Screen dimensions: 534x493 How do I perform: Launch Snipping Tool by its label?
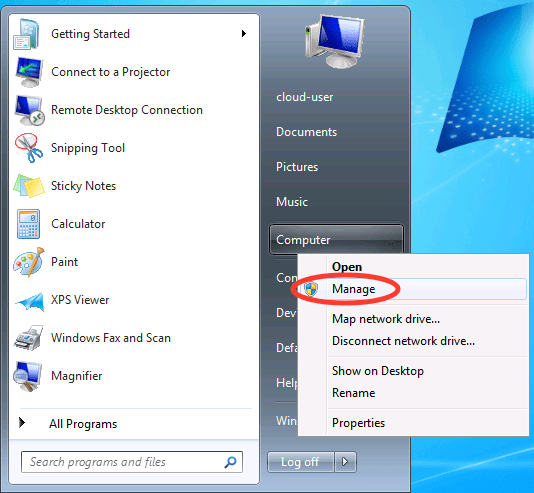click(88, 148)
